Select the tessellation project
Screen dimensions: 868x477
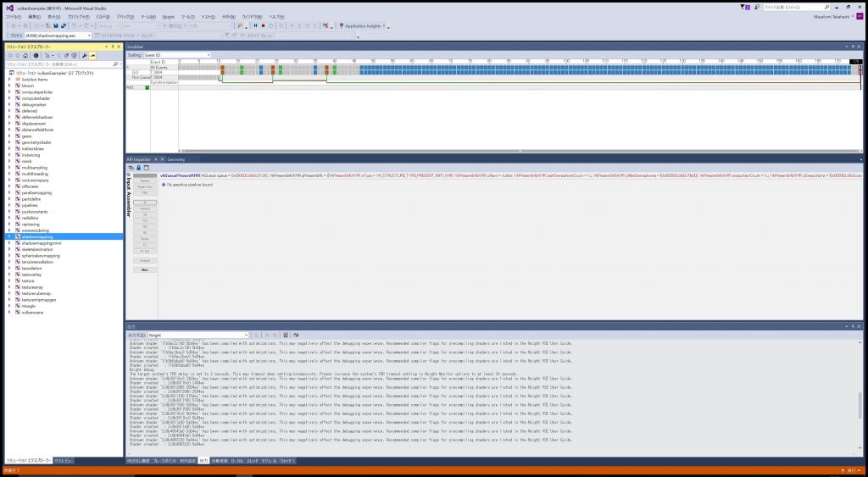(x=31, y=269)
